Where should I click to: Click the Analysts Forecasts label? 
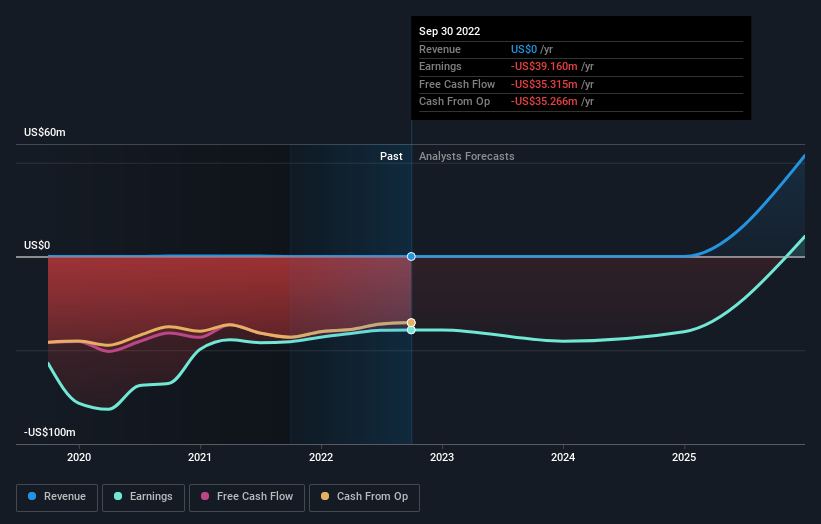tap(467, 157)
